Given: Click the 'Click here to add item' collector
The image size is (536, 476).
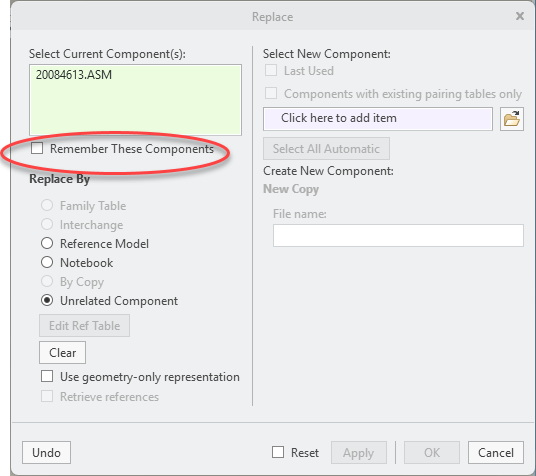Looking at the screenshot, I should (x=378, y=119).
